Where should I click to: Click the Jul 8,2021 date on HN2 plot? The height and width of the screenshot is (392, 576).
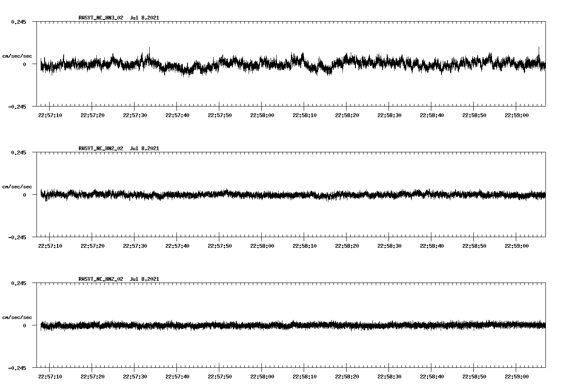[144, 148]
